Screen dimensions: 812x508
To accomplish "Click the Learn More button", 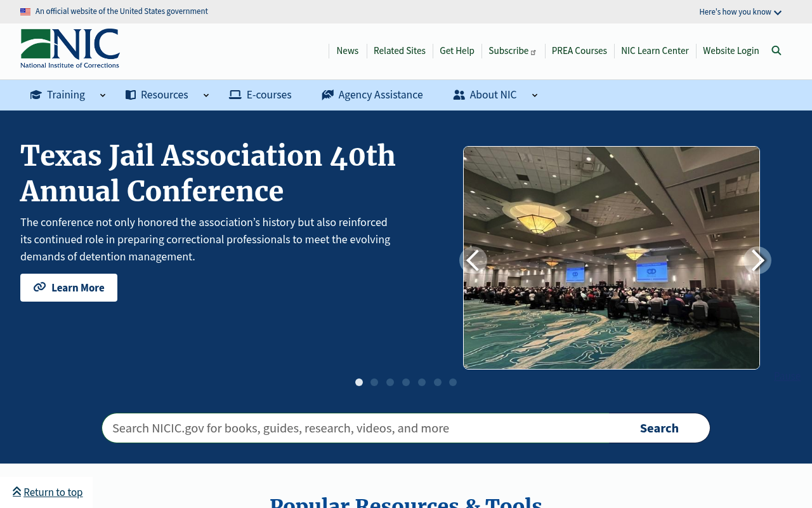I will click(x=69, y=288).
